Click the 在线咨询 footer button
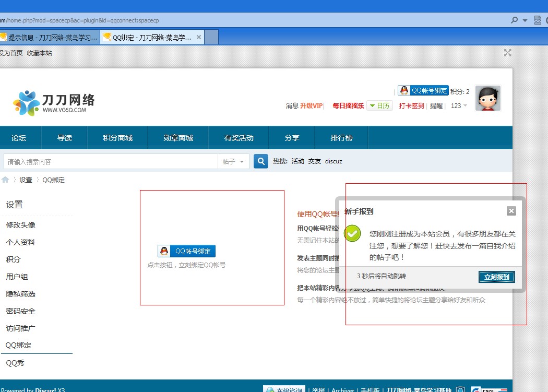Screen dimensions: 548x392 [x=284, y=389]
